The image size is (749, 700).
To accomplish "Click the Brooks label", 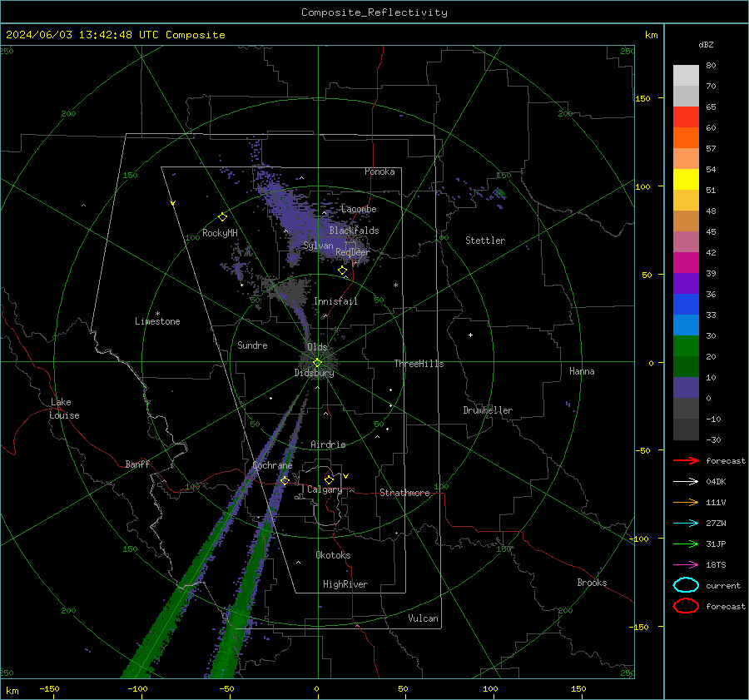I will (592, 583).
